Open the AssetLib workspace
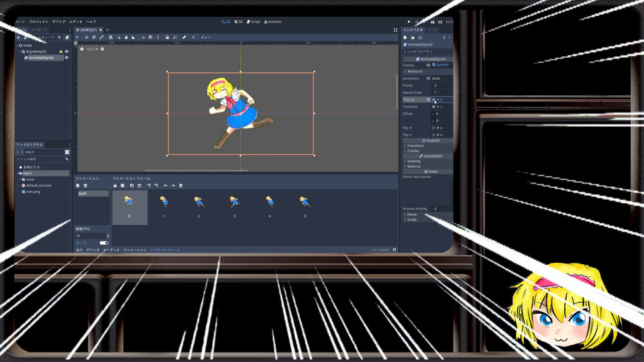This screenshot has height=362, width=644. [x=273, y=21]
